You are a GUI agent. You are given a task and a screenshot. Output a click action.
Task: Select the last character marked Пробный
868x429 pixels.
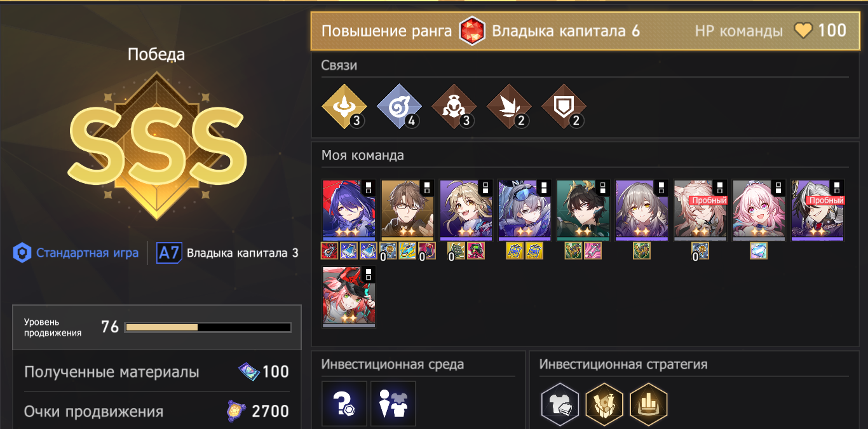[817, 210]
